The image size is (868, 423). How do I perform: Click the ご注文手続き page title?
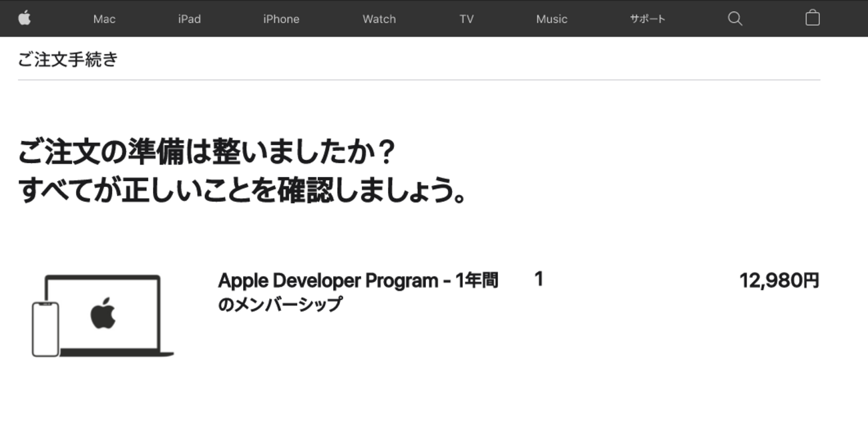pos(68,59)
